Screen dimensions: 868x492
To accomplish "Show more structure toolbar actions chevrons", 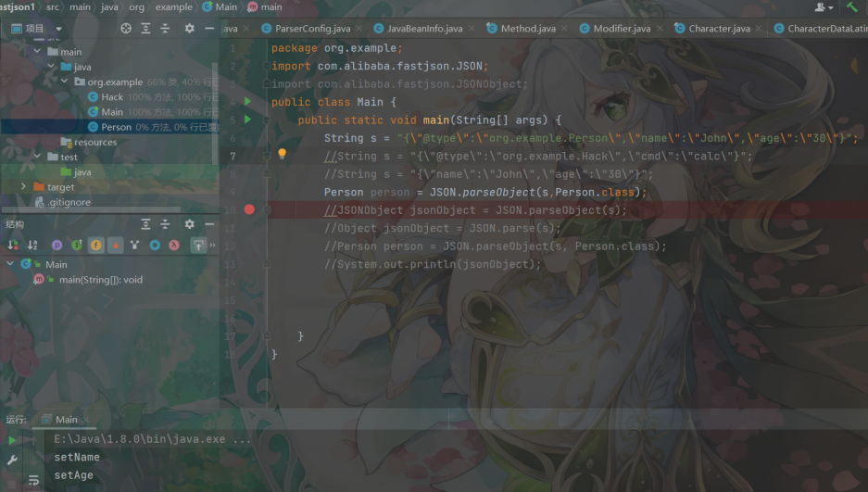I will [212, 245].
